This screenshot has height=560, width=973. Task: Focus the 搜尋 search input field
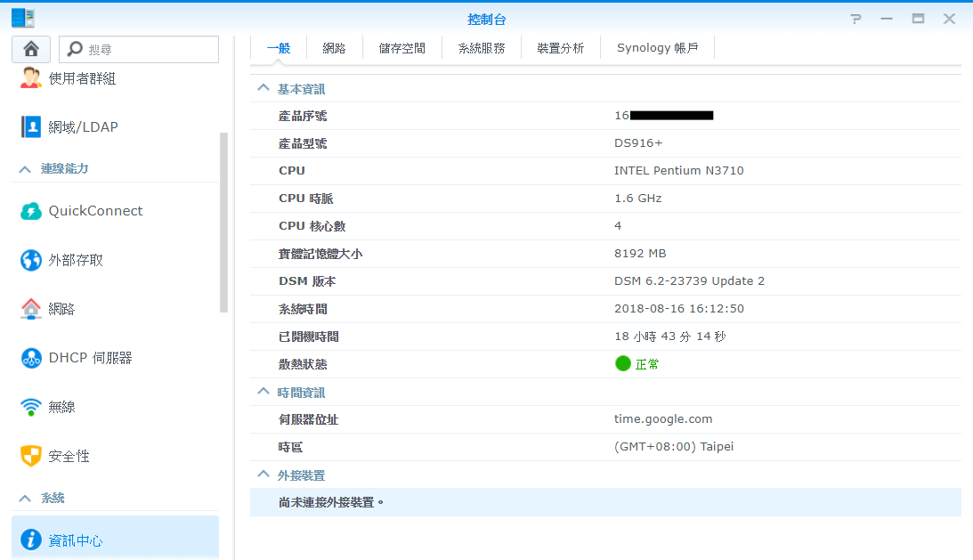pos(139,49)
